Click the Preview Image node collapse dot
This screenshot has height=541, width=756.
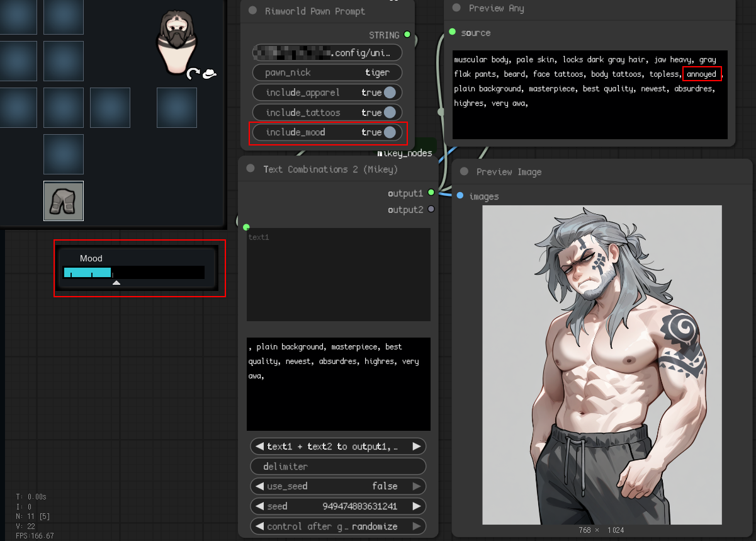[x=464, y=172]
